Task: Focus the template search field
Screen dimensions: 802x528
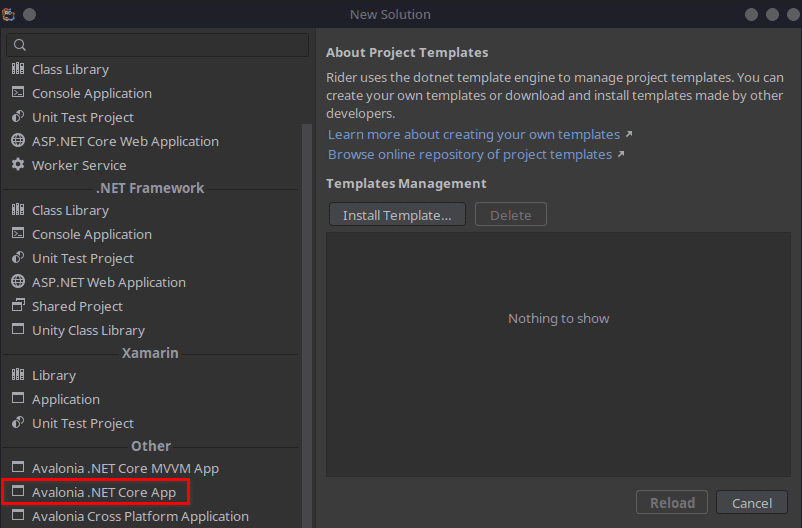Action: click(x=158, y=45)
